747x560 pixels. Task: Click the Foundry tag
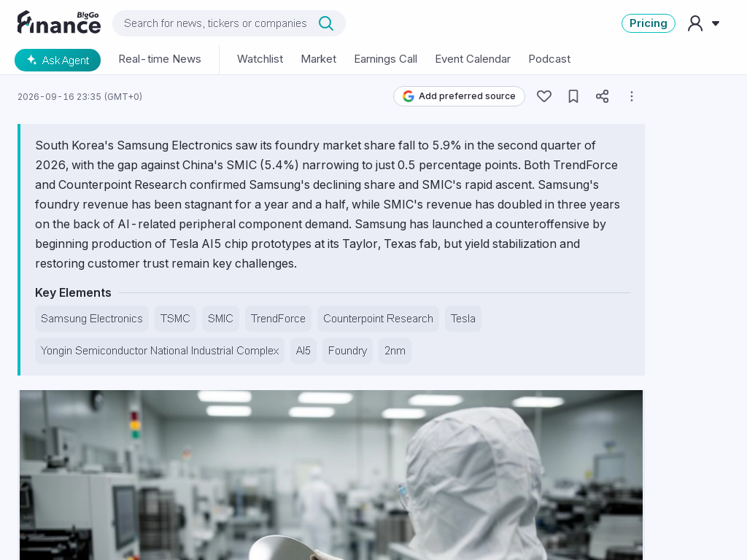point(348,351)
